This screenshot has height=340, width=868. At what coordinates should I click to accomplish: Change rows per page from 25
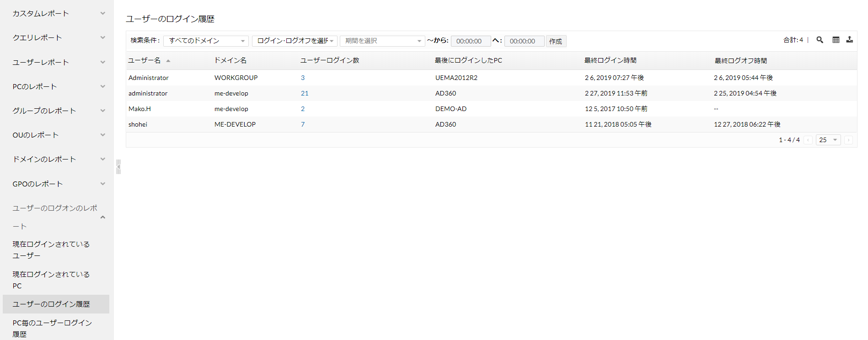(x=828, y=140)
